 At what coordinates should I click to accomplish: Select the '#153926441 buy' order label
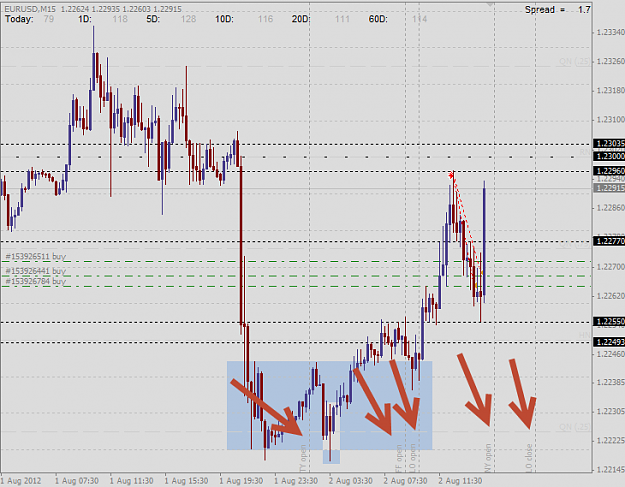click(36, 271)
